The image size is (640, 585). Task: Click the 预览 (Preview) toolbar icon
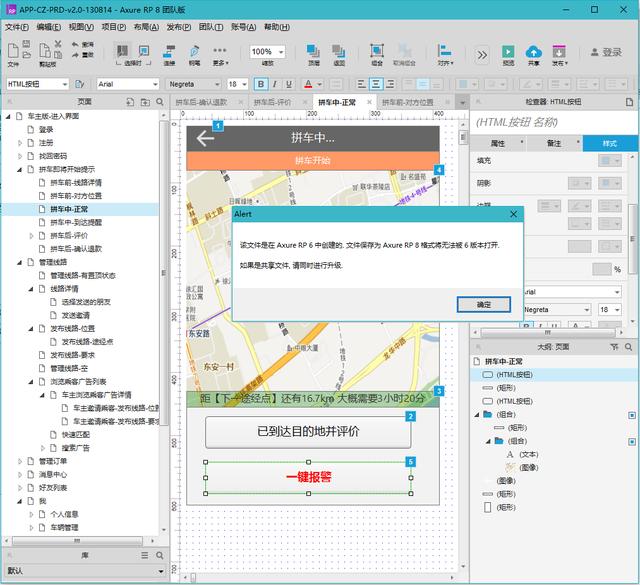coord(508,52)
